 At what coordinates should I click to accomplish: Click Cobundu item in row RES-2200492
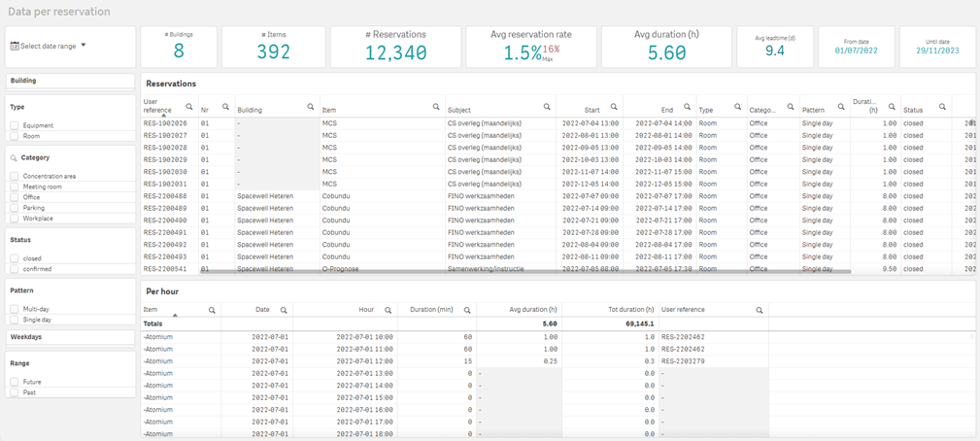[x=336, y=244]
